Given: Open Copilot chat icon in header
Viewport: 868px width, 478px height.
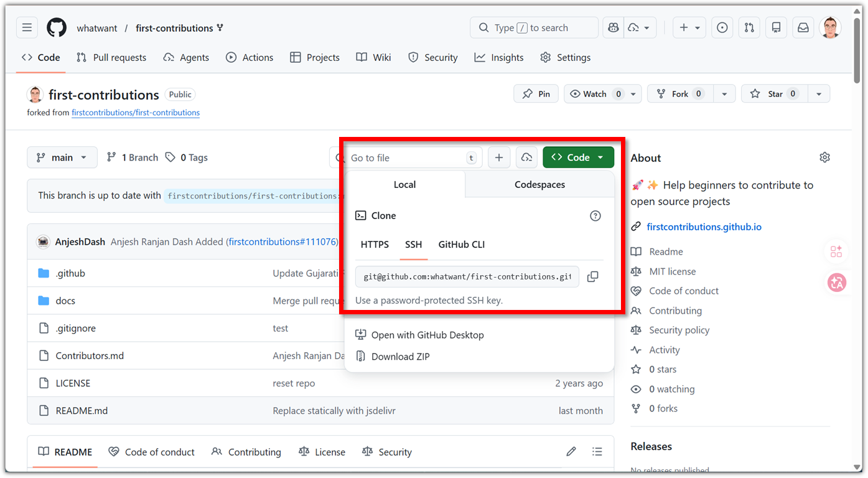Looking at the screenshot, I should pyautogui.click(x=614, y=27).
